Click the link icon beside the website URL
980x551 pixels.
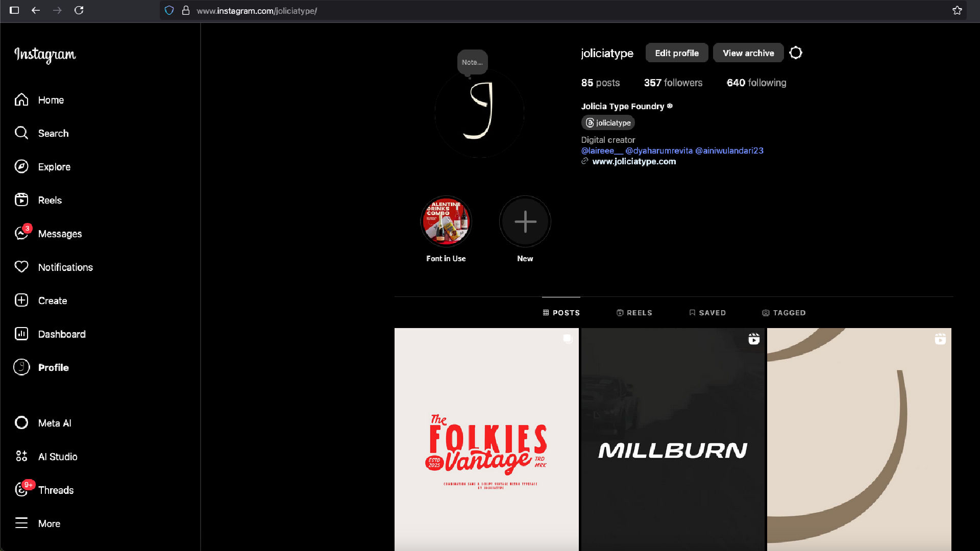coord(585,161)
